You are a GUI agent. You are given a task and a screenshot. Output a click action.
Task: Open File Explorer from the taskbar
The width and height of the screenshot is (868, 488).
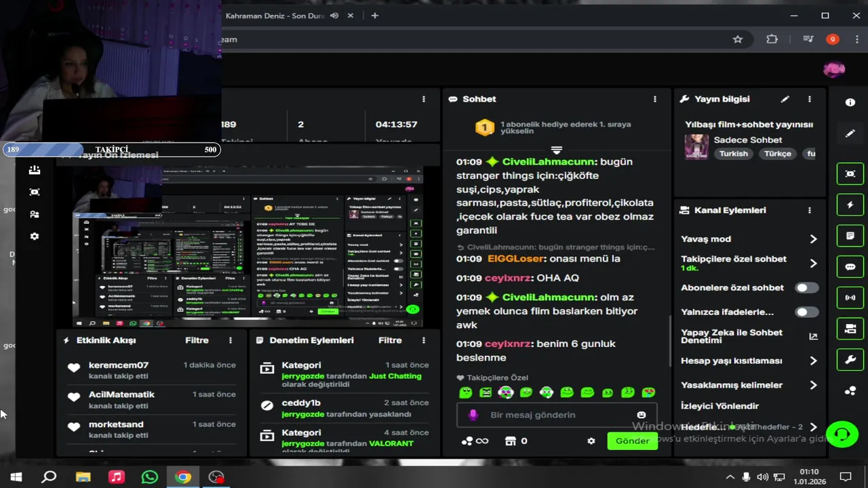pyautogui.click(x=83, y=477)
